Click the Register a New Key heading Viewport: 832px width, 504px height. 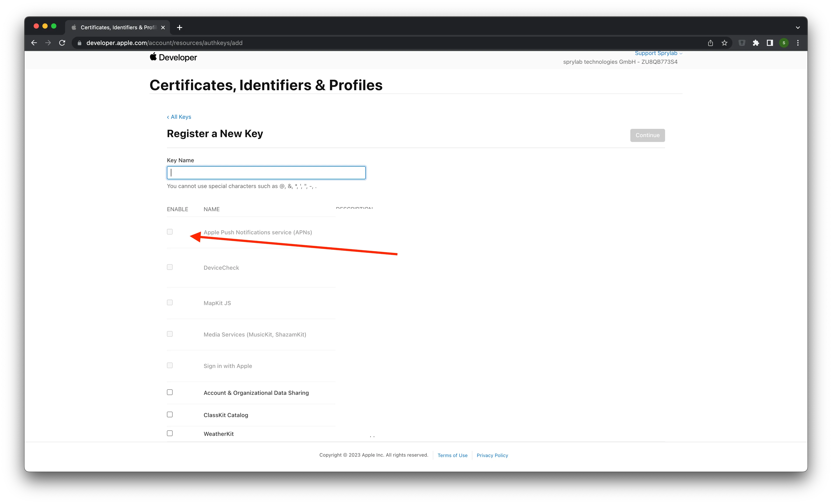(x=215, y=134)
